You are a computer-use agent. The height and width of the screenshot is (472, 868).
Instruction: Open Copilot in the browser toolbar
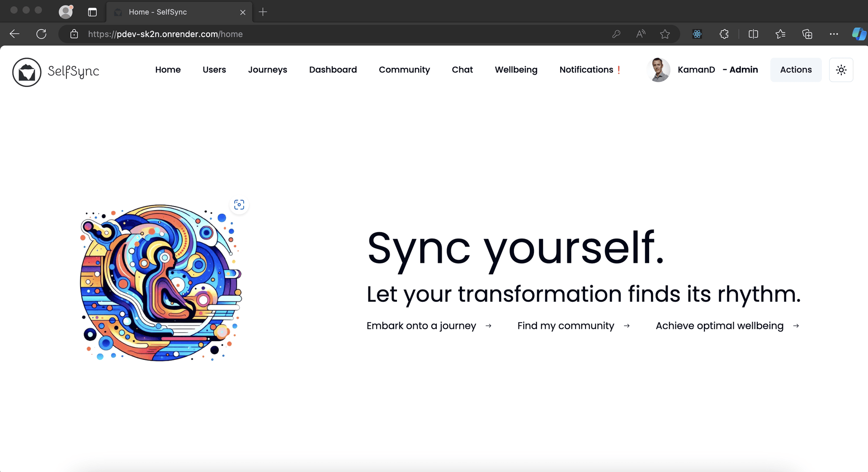coord(858,33)
